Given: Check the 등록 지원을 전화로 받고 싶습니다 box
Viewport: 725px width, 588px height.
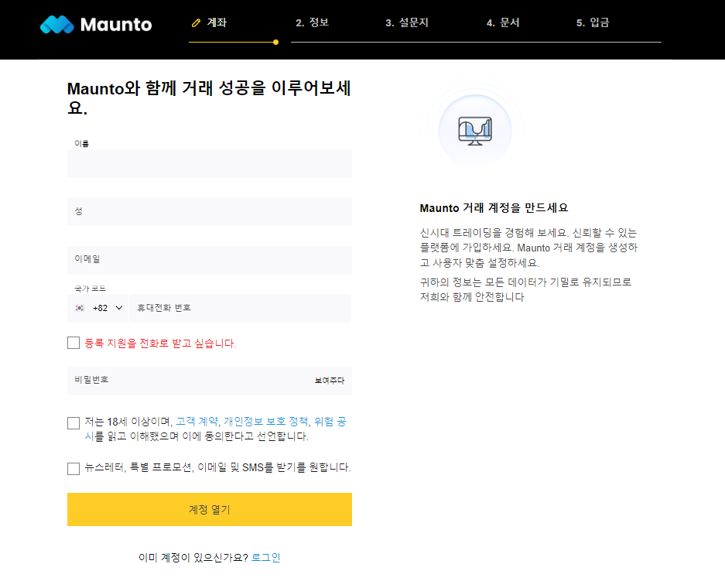Looking at the screenshot, I should (73, 343).
